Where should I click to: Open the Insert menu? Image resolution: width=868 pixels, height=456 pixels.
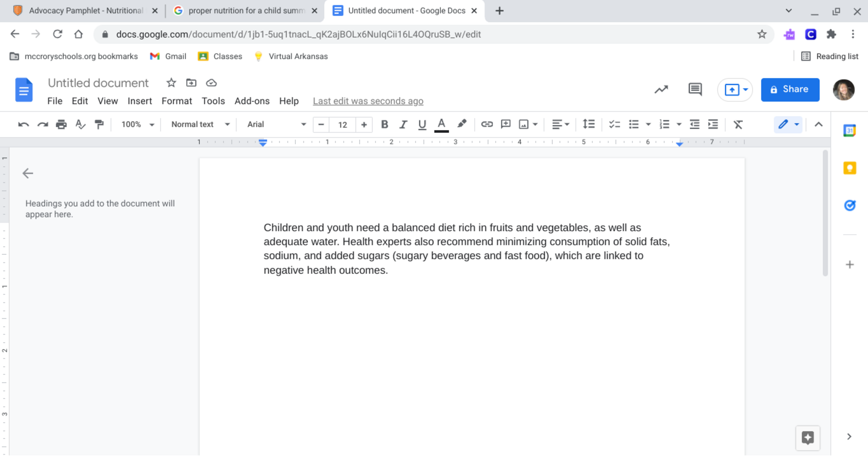point(139,101)
